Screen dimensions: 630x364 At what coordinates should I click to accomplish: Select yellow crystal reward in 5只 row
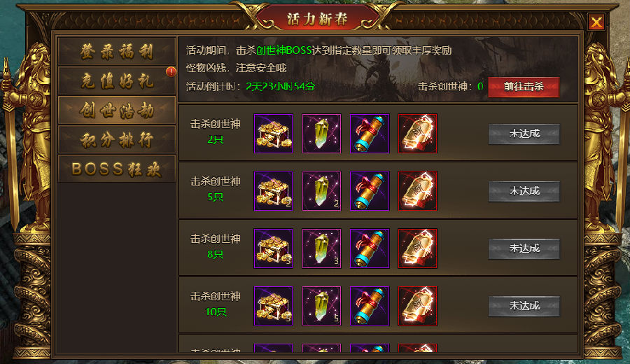click(x=321, y=191)
